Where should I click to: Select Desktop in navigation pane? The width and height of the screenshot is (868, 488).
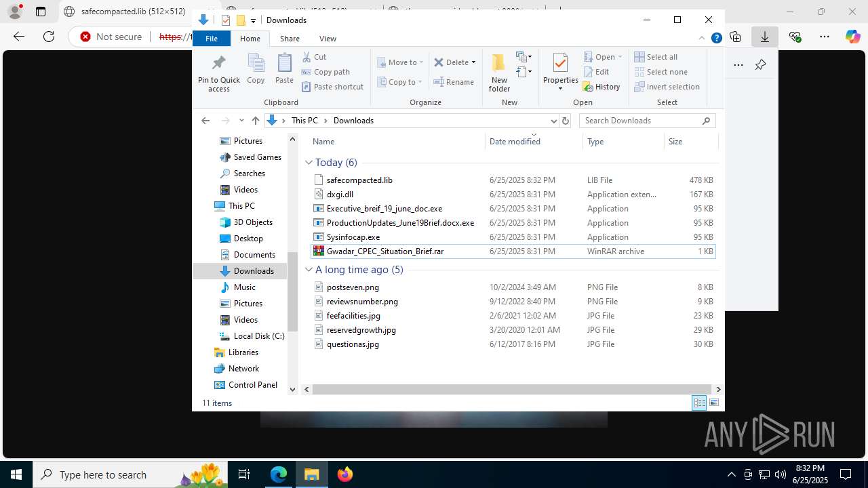tap(241, 239)
